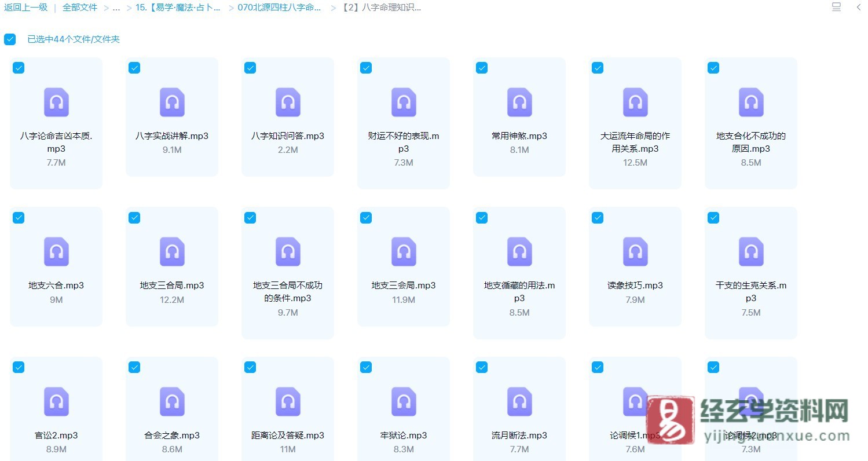Uncheck the 流月断法.mp3 checkbox
The image size is (868, 461).
click(x=482, y=367)
